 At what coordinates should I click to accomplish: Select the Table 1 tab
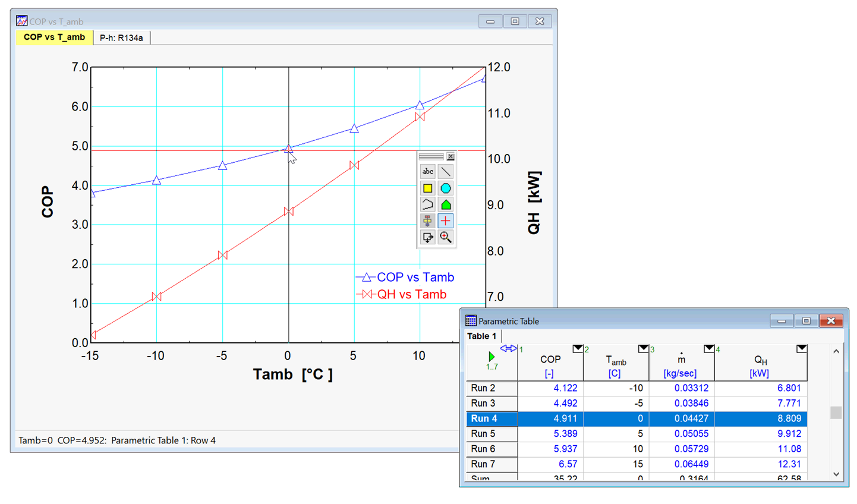click(481, 336)
